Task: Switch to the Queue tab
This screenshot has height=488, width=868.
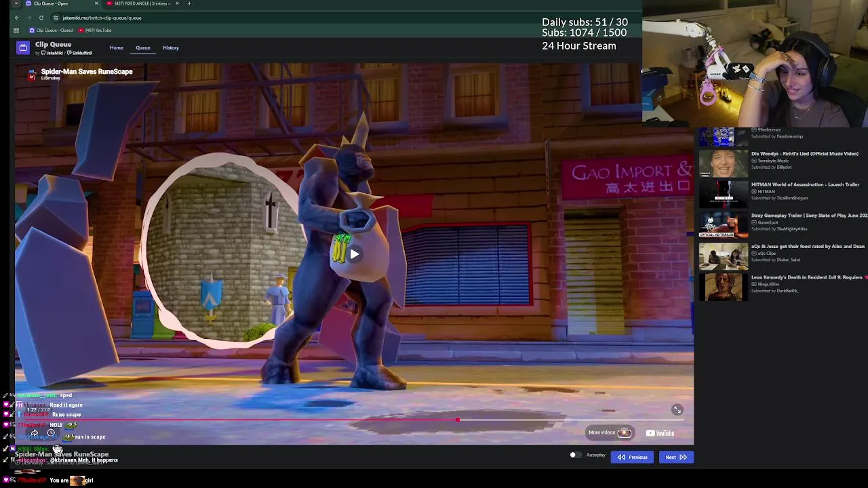Action: click(x=143, y=47)
